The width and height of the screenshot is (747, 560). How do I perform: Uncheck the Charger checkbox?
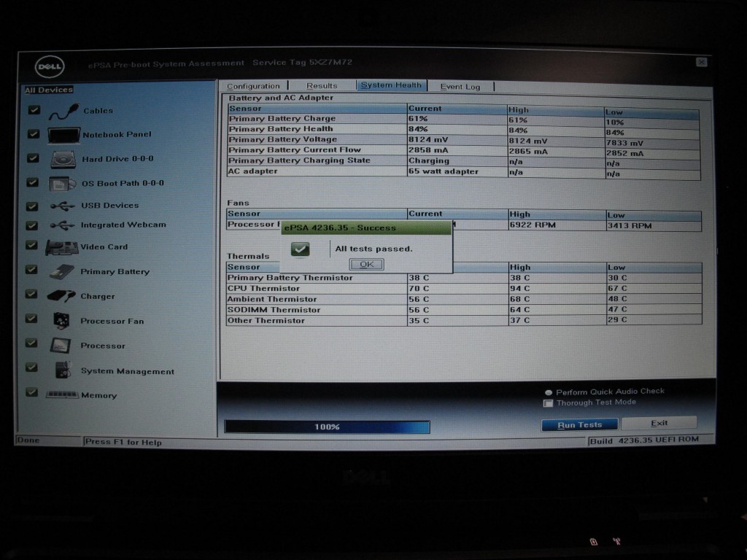[x=31, y=294]
